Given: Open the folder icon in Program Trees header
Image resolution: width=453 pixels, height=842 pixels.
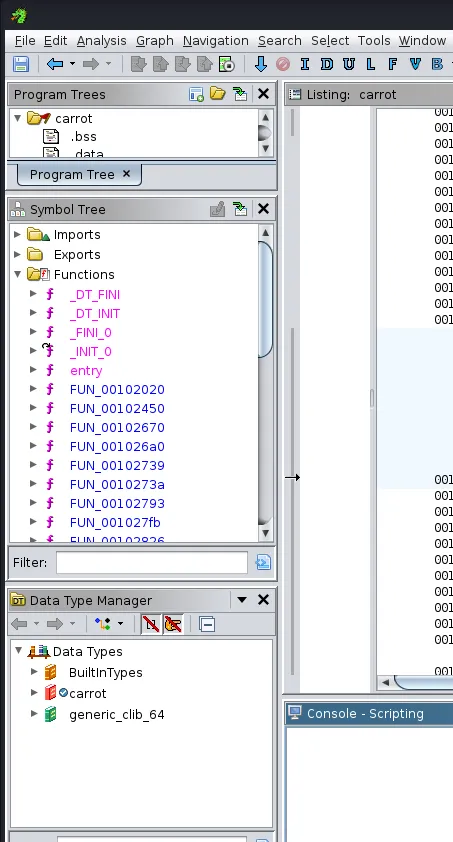Looking at the screenshot, I should [217, 94].
